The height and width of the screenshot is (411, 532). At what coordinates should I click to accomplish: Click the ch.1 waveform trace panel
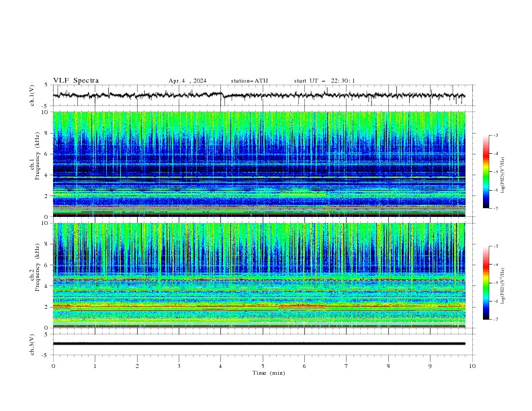(x=264, y=95)
